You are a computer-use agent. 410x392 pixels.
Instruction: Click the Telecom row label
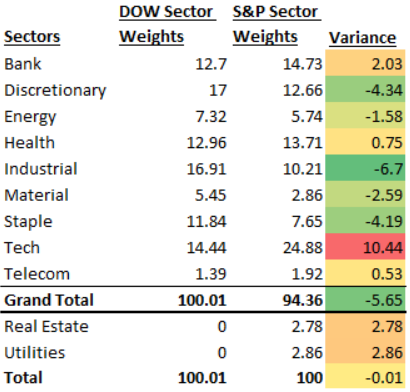pos(37,274)
